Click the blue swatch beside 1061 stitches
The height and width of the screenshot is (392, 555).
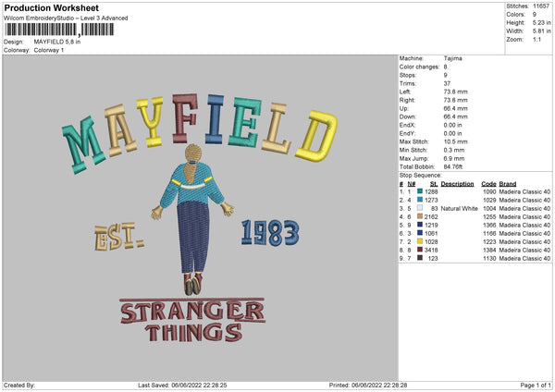420,233
